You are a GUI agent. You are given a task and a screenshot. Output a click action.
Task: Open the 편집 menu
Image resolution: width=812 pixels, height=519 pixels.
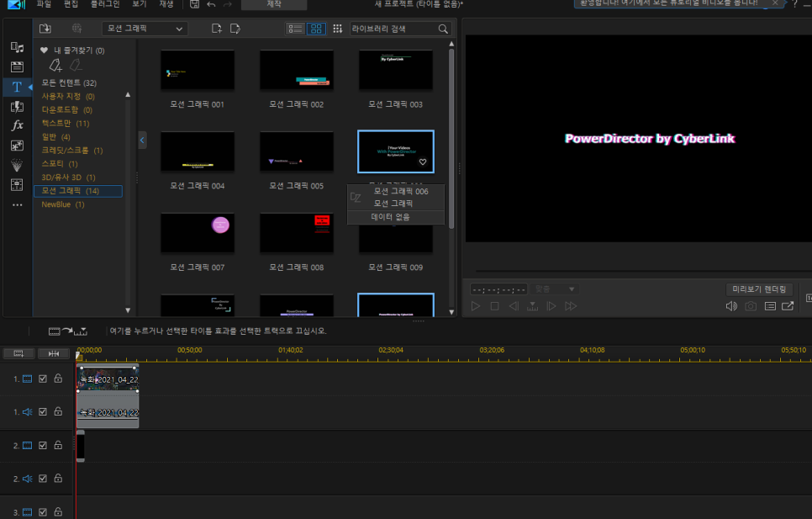pyautogui.click(x=71, y=3)
